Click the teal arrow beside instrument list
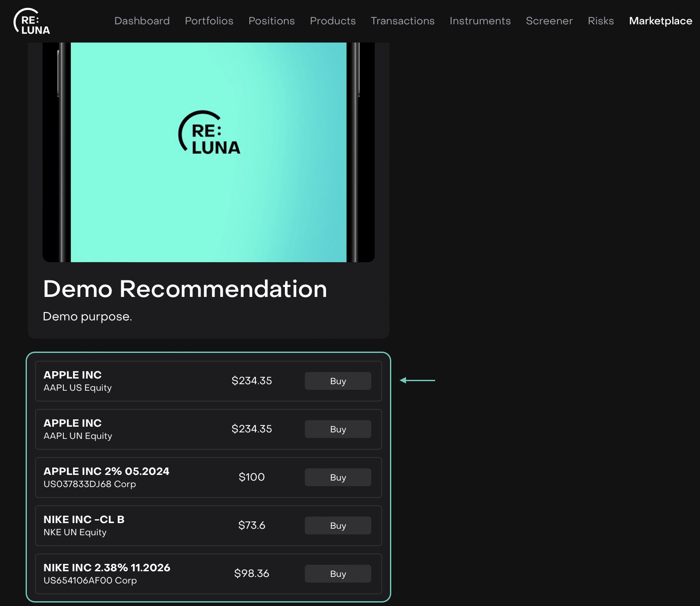Image resolution: width=700 pixels, height=606 pixels. tap(417, 380)
